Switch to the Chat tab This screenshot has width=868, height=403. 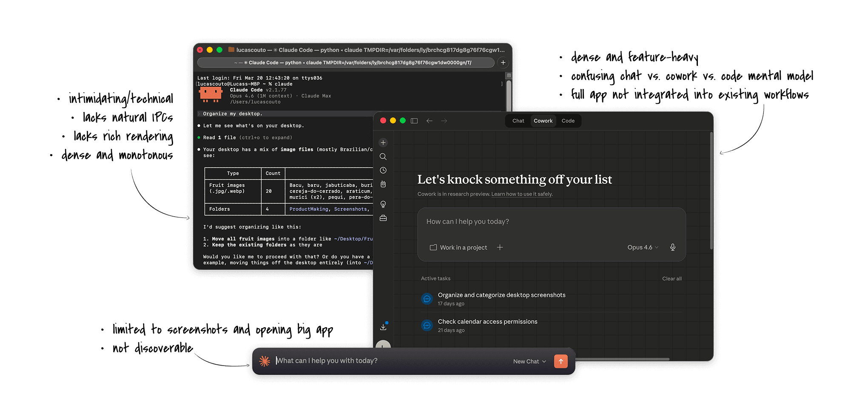[x=518, y=121]
